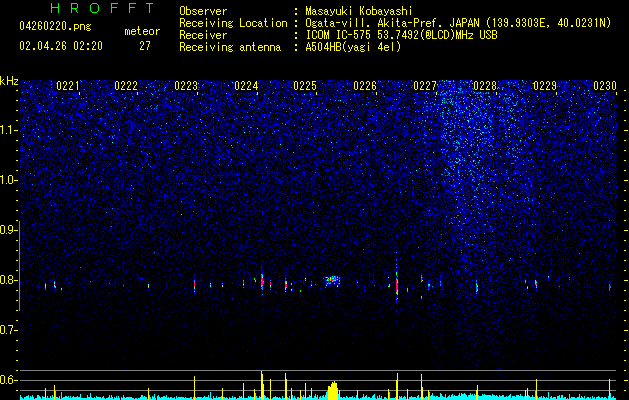This screenshot has width=629, height=400.
Task: Click the 0227 time marker
Action: [x=425, y=86]
